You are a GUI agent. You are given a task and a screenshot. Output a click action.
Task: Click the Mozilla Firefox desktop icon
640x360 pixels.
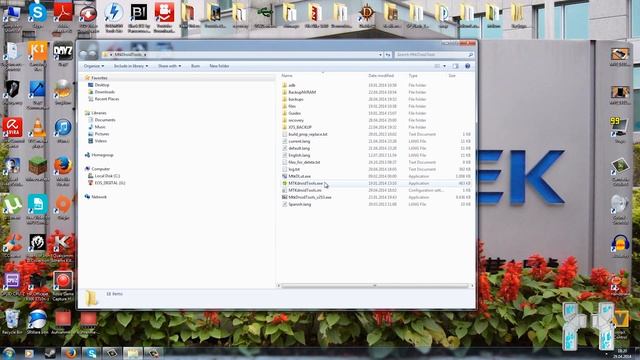coord(63,167)
